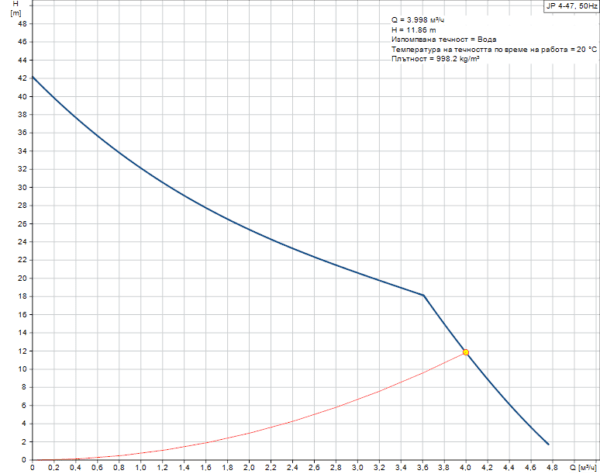600x474 pixels.
Task: Click the lower end of the blue pump curve
Action: [548, 444]
